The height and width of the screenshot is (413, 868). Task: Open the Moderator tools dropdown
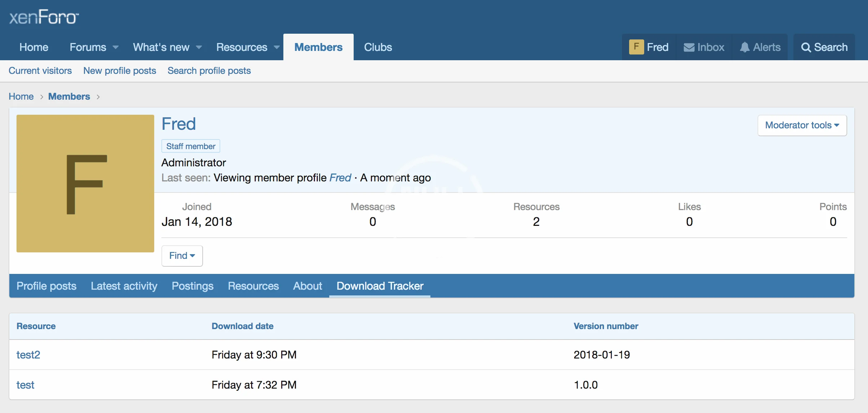click(x=802, y=125)
